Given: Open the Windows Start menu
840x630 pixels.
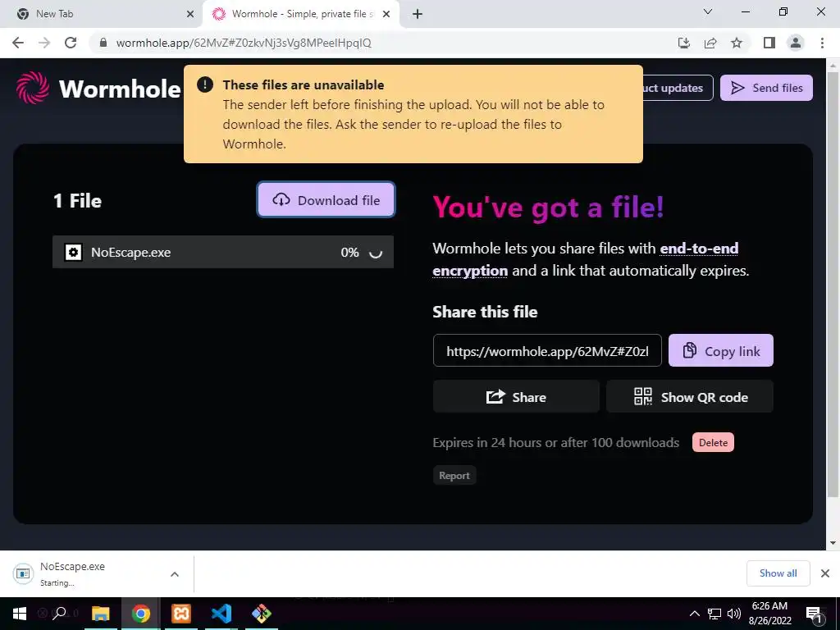Looking at the screenshot, I should pyautogui.click(x=20, y=614).
